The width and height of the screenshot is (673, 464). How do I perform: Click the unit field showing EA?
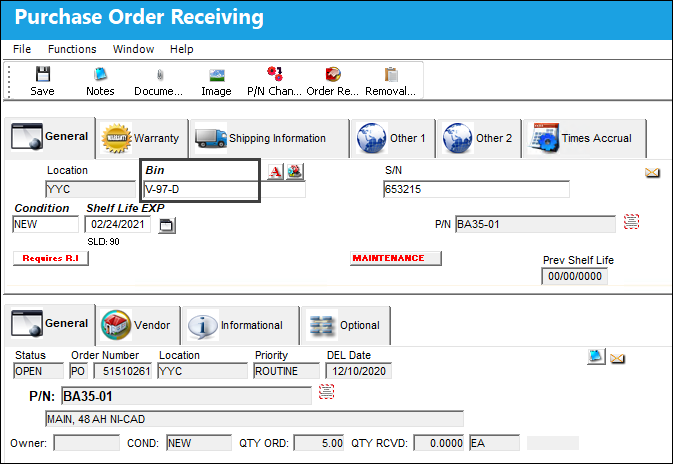[x=494, y=443]
